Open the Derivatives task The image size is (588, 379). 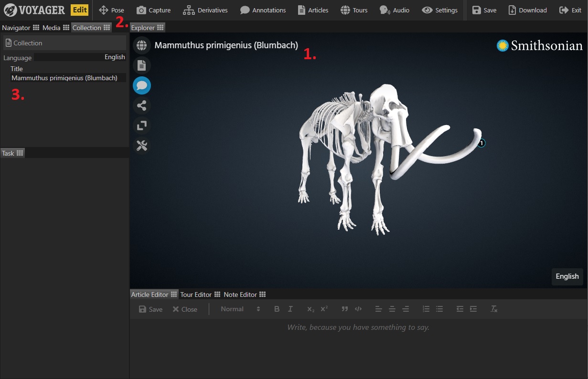click(x=205, y=10)
